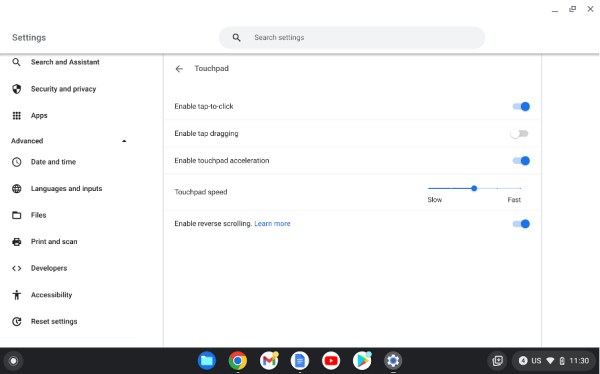The width and height of the screenshot is (600, 374).
Task: Click the notification count badge
Action: click(523, 361)
